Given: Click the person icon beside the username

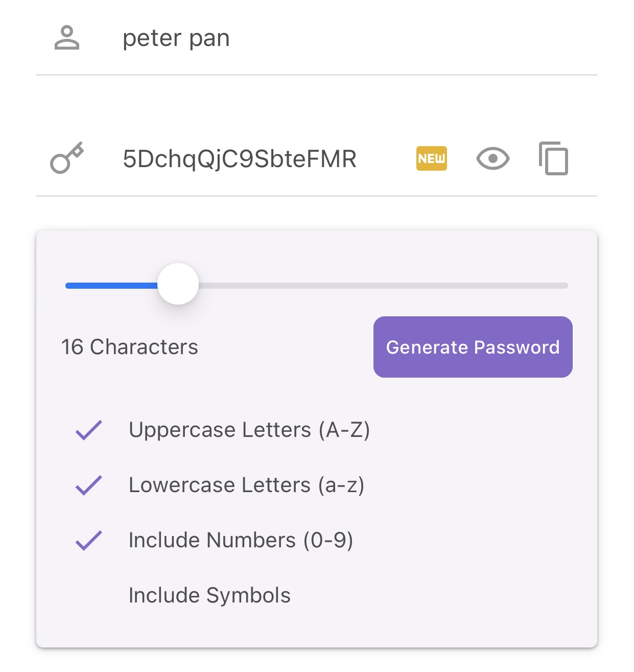Looking at the screenshot, I should (67, 38).
